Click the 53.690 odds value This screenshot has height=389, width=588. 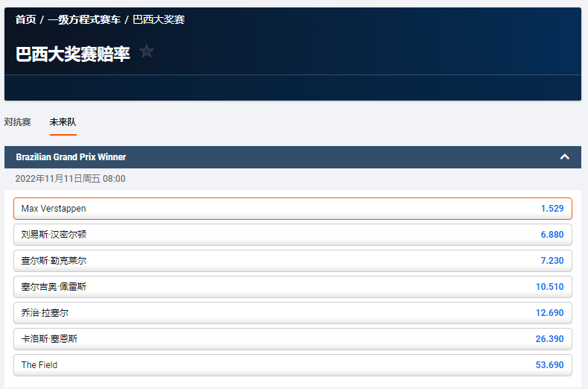click(x=549, y=365)
